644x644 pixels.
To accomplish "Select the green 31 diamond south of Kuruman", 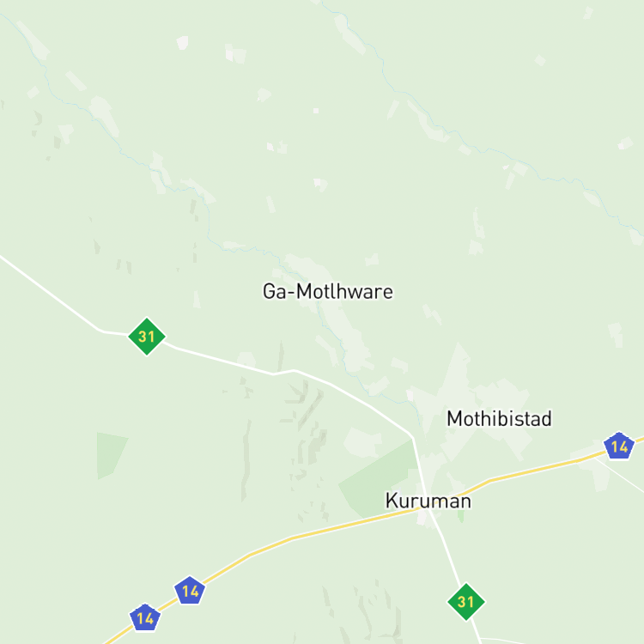I will tap(465, 602).
